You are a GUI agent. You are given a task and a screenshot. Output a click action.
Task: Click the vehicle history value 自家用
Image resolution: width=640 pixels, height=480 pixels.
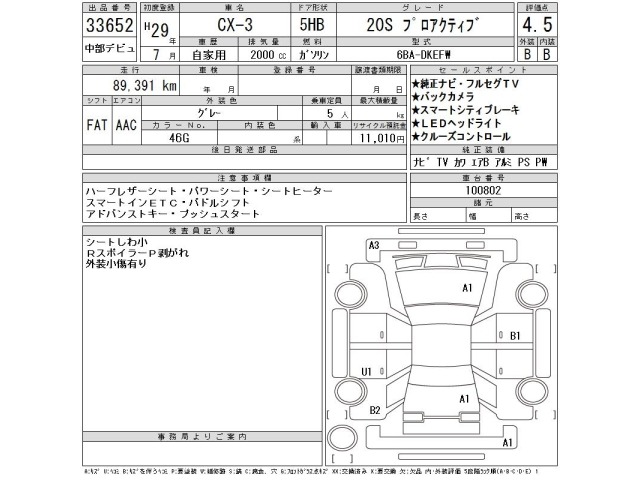click(209, 55)
